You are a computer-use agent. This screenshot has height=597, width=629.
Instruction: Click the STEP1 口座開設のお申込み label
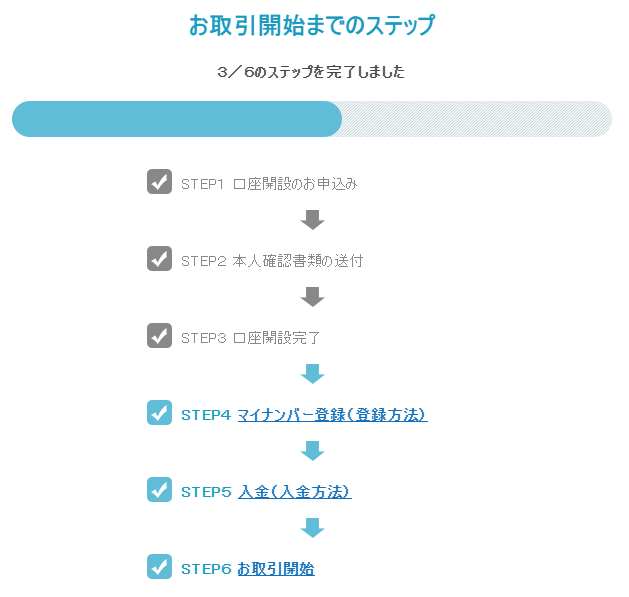pyautogui.click(x=269, y=184)
